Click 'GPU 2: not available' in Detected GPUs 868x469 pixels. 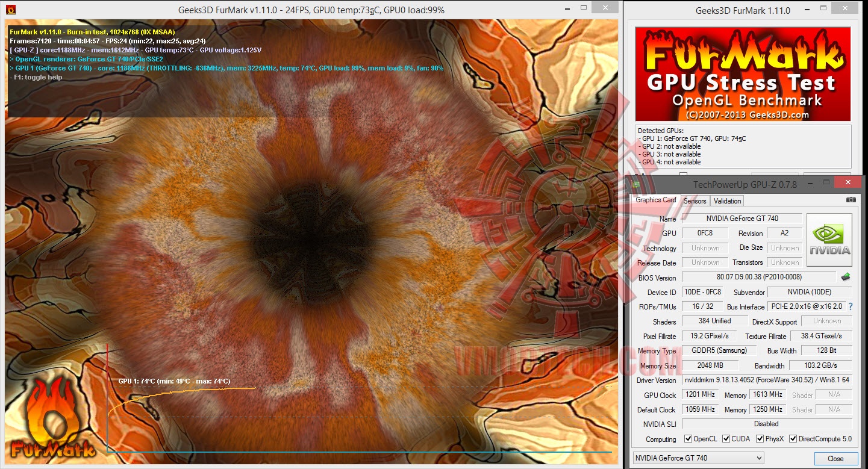click(x=669, y=146)
